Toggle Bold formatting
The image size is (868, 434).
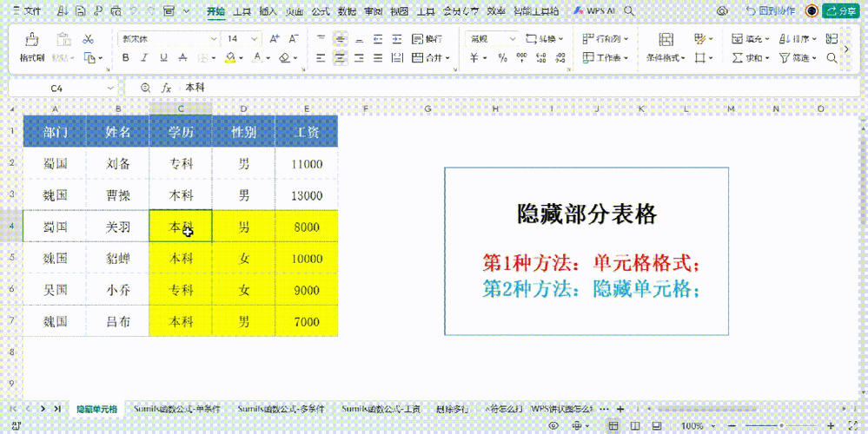click(x=126, y=57)
